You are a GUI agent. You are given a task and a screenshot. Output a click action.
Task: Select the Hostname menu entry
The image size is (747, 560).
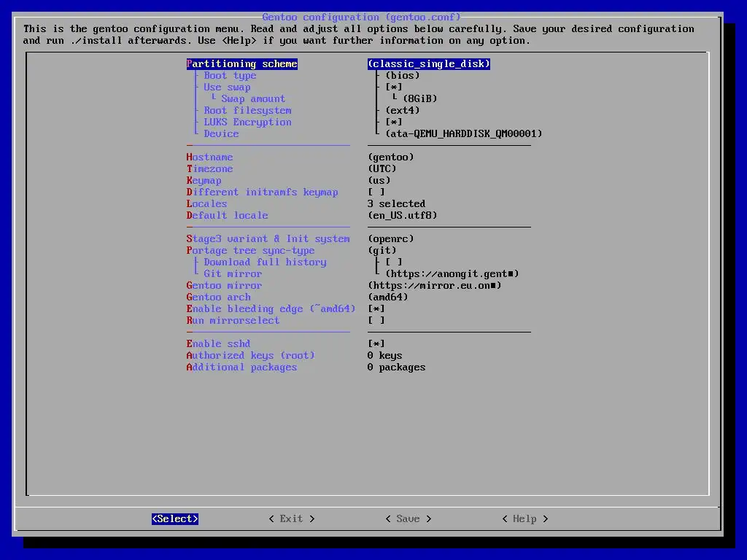(x=209, y=157)
